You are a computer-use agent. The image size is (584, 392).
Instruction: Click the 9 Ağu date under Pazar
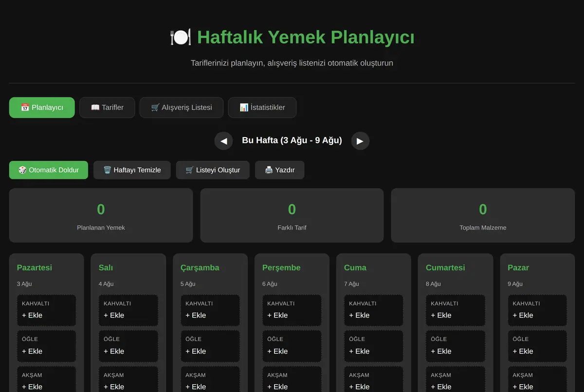pos(515,284)
